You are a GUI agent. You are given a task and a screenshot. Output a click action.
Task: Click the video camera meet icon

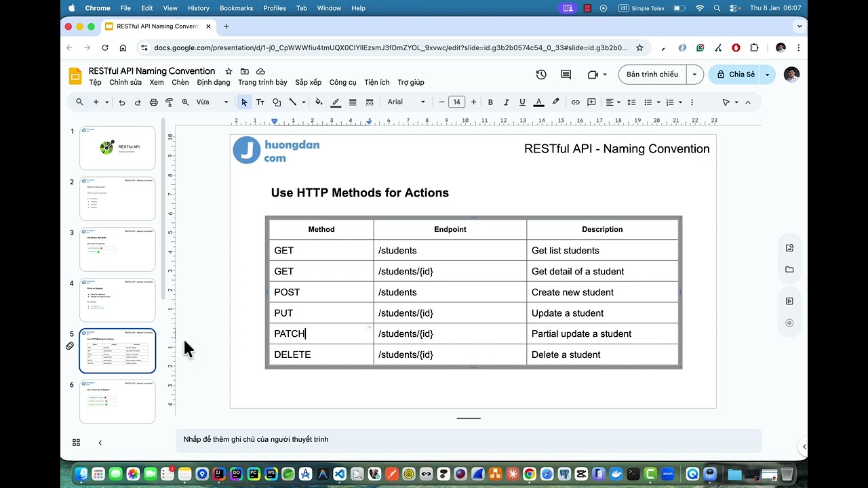[593, 75]
